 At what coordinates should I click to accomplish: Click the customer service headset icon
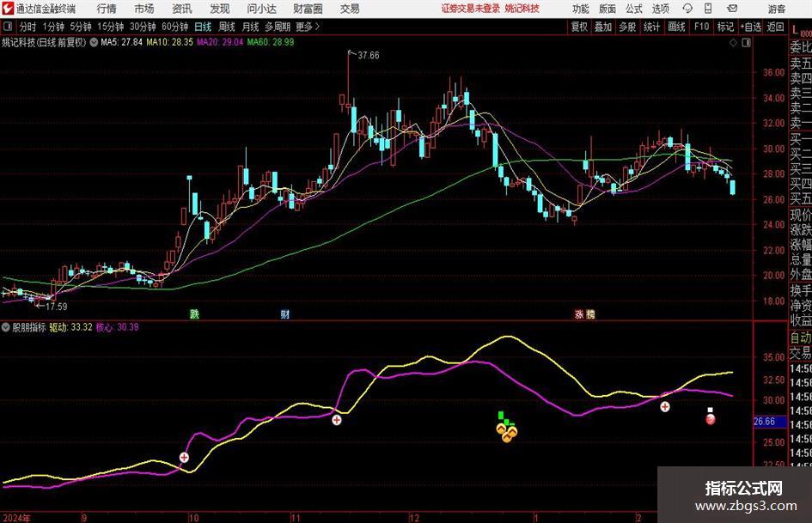(687, 9)
